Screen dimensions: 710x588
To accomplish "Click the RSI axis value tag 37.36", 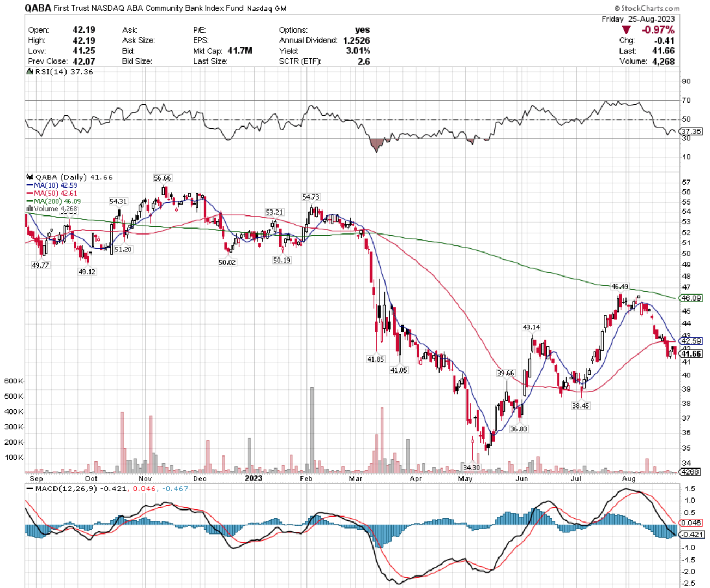I will coord(691,131).
